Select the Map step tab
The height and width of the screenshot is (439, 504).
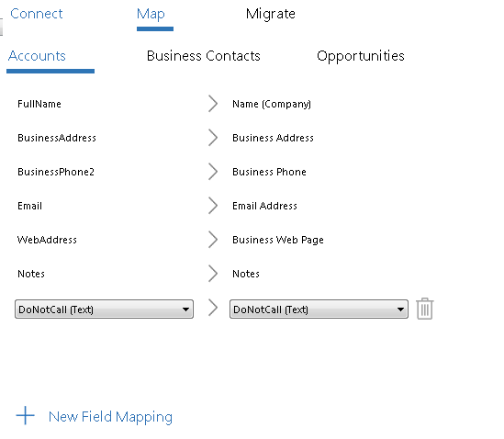(x=151, y=15)
